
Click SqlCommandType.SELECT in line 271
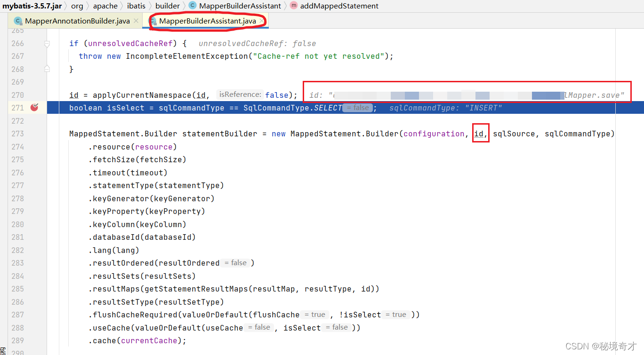point(292,108)
